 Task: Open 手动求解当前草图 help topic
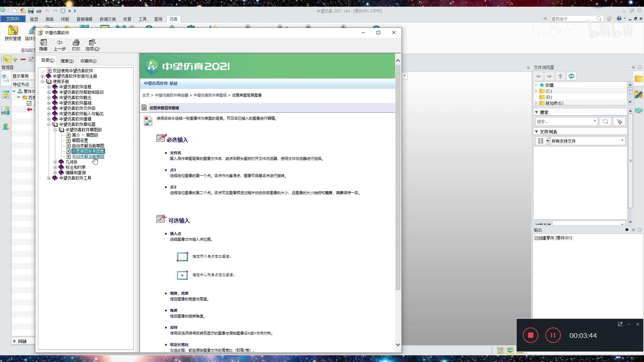click(x=88, y=157)
